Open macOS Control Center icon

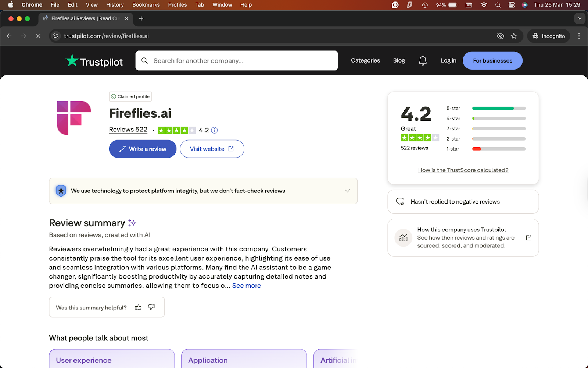(x=512, y=5)
